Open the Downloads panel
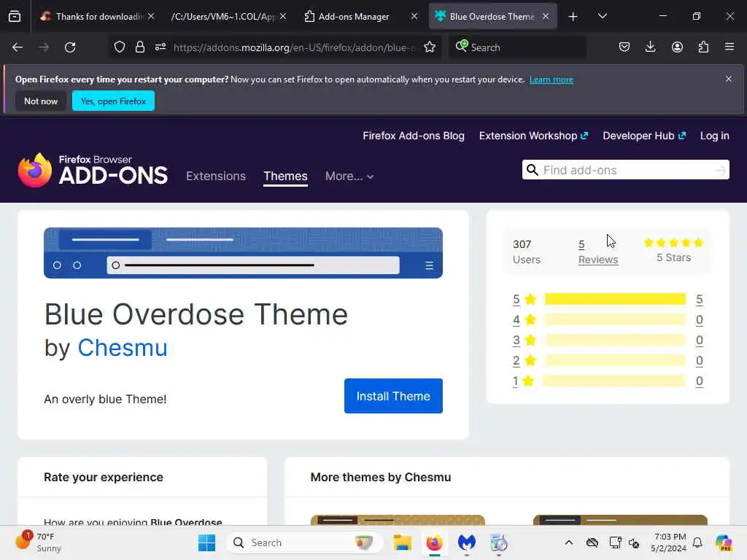Viewport: 747px width, 560px height. (x=650, y=47)
